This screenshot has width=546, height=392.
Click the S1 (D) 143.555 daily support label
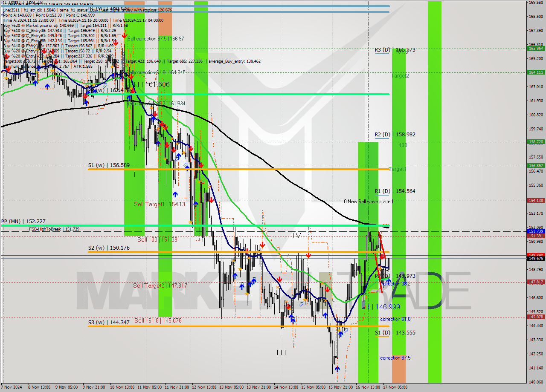click(395, 333)
